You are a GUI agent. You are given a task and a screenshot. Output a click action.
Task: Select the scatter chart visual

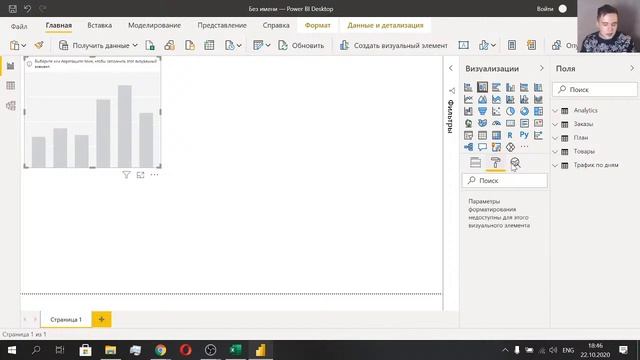click(x=496, y=111)
